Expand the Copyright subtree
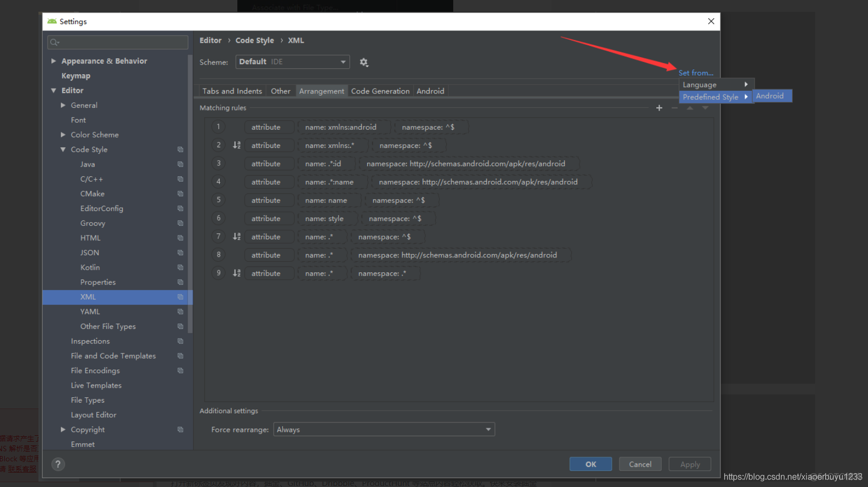Screen dimensions: 868x487 [63, 429]
